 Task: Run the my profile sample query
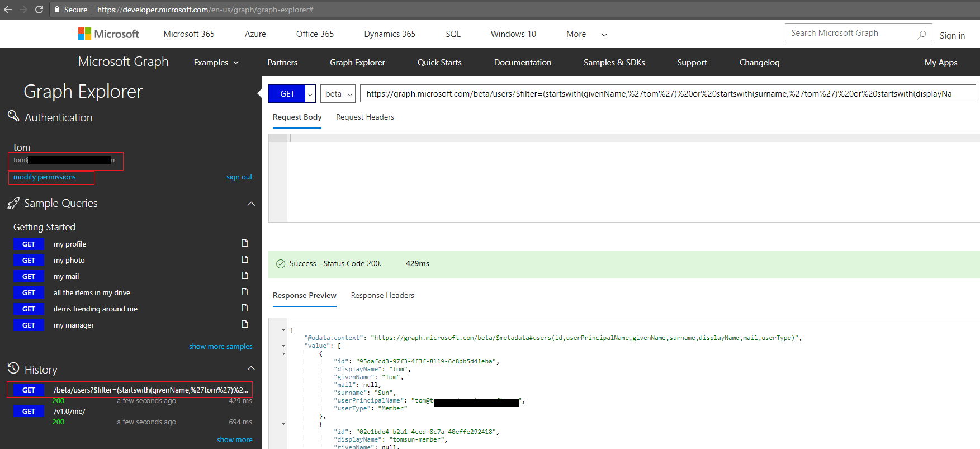pos(29,244)
